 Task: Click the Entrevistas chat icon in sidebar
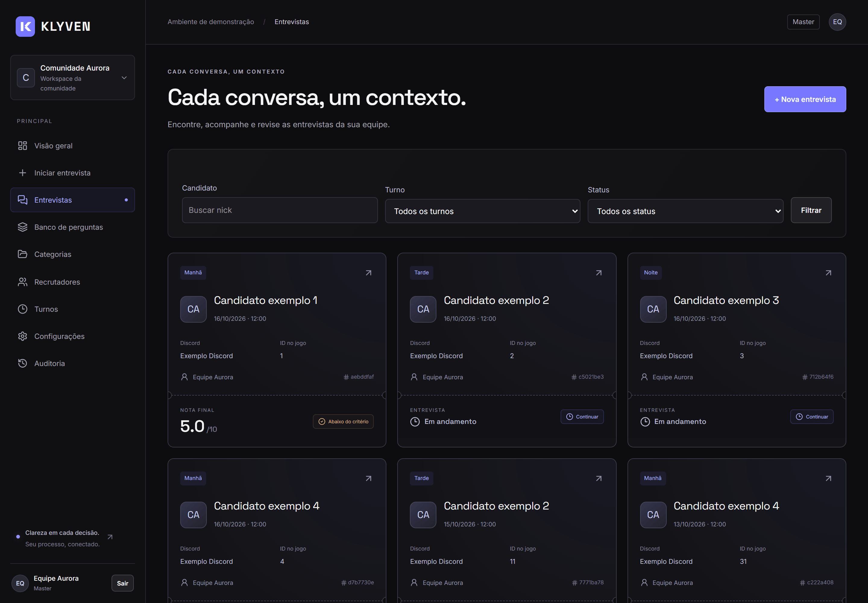coord(23,200)
